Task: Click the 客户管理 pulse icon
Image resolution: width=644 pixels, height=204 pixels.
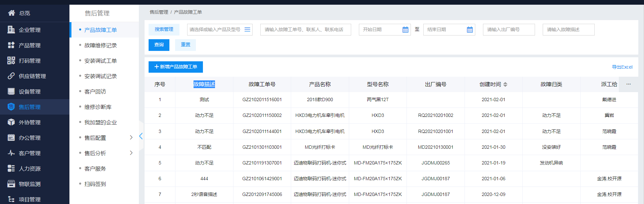Action: pos(11,153)
